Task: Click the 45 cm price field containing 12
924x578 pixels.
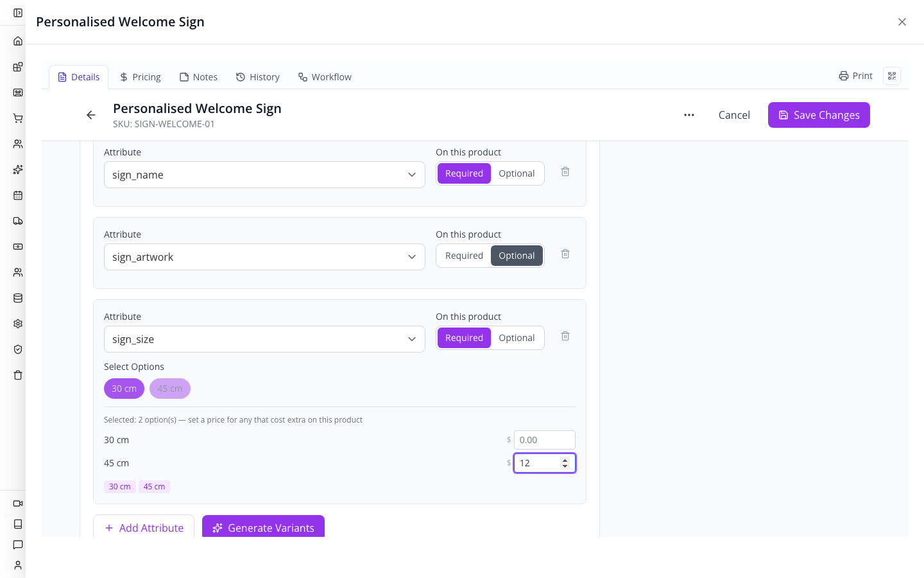Action: click(545, 463)
